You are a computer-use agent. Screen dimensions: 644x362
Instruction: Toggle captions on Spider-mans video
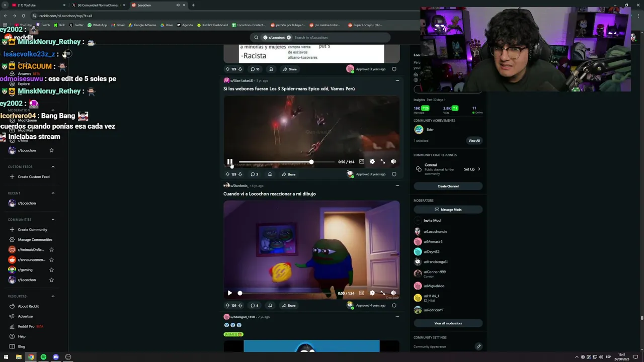click(362, 162)
